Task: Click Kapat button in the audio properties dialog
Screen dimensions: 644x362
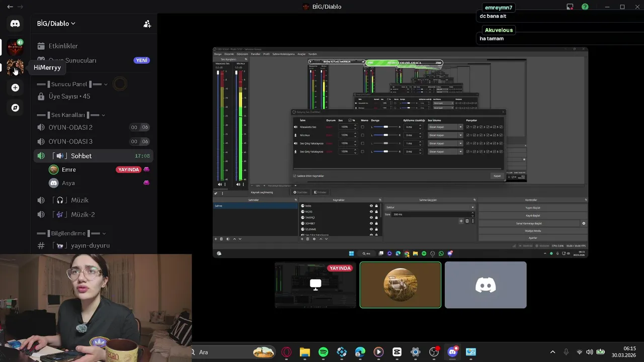Action: point(497,176)
